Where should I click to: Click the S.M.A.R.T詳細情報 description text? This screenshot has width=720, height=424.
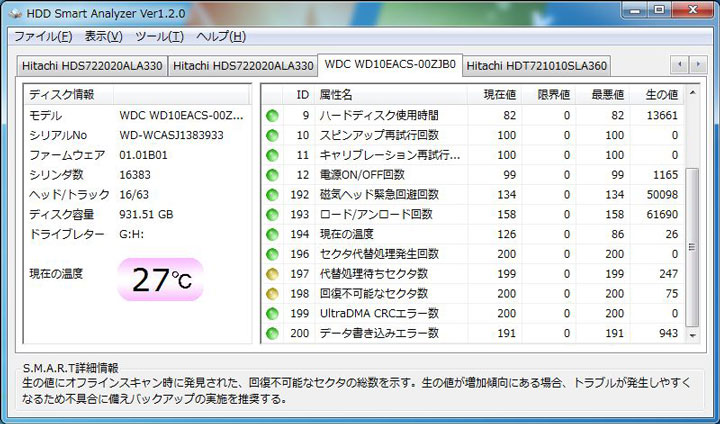[x=356, y=390]
